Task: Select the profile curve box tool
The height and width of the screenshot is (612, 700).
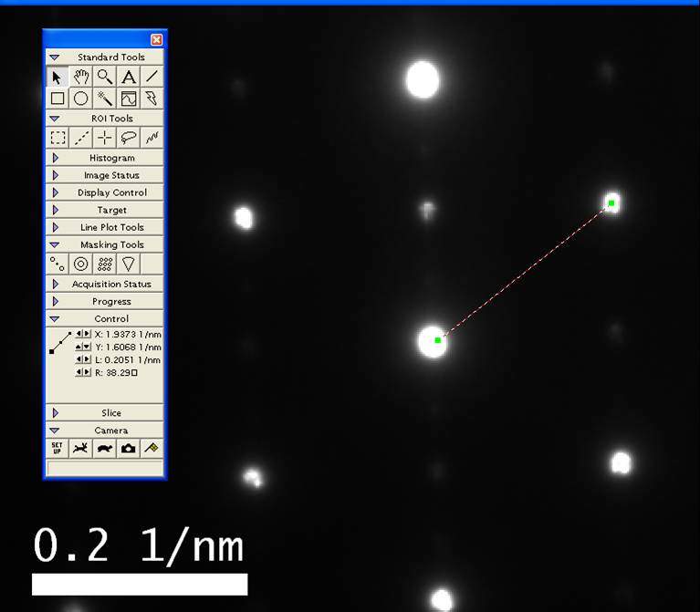Action: 128,99
